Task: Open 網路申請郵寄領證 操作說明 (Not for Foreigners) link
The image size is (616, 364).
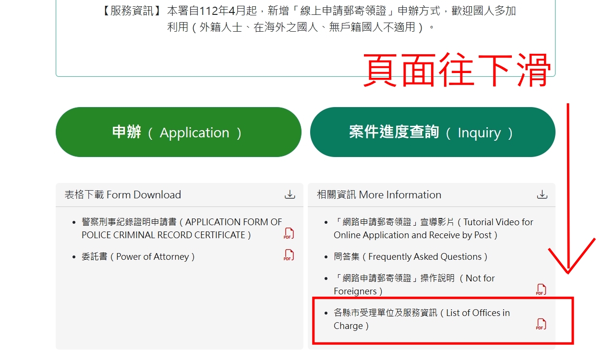Action: (414, 285)
